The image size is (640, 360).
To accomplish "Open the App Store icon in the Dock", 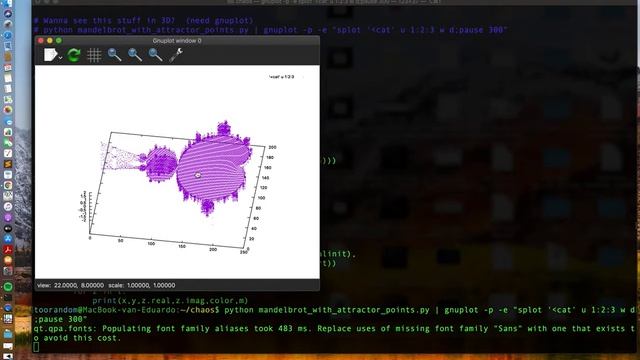I will [8, 239].
